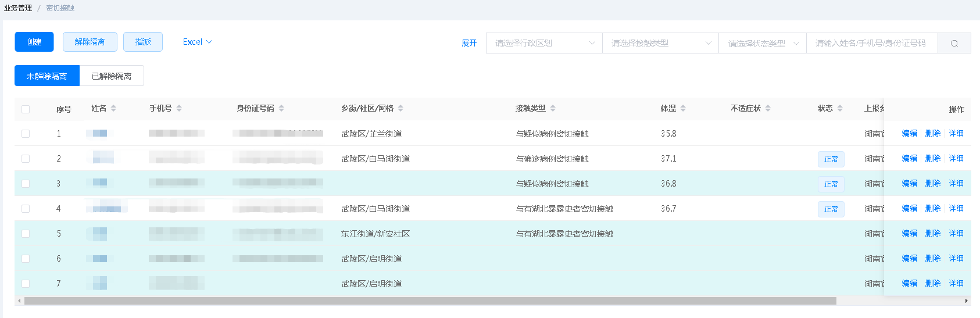Open the Excel dropdown menu
Viewport: 980px width, 318px height.
(x=198, y=42)
